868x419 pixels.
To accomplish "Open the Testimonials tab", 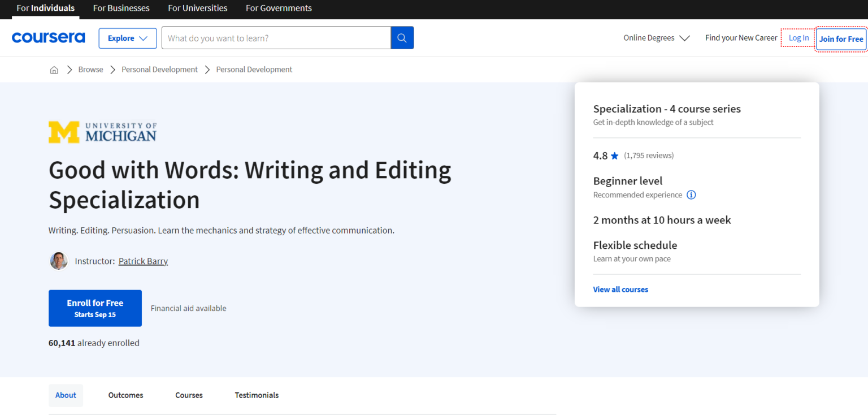I will pos(257,395).
